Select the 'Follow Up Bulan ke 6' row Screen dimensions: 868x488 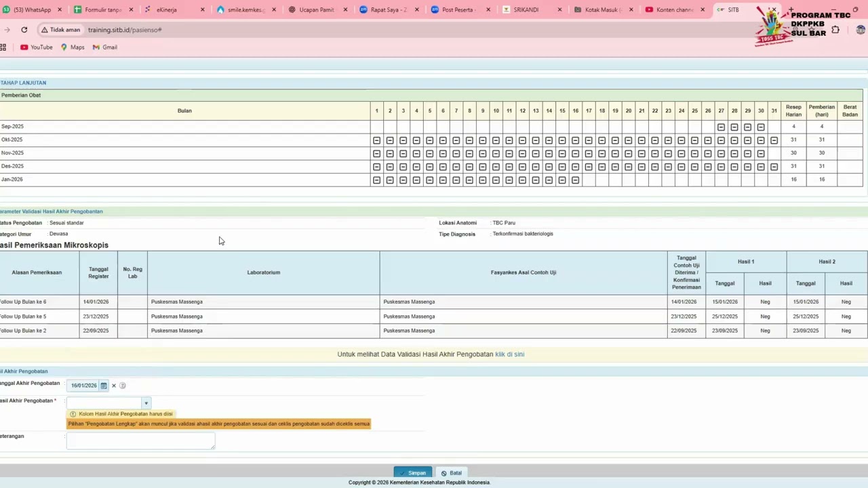coord(434,302)
